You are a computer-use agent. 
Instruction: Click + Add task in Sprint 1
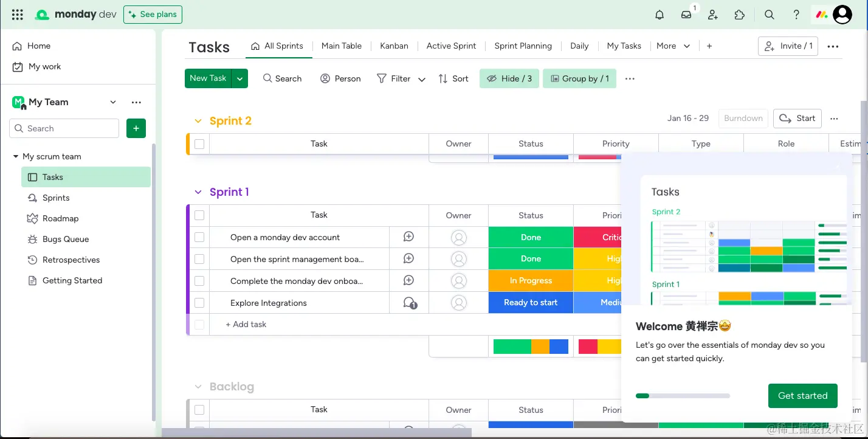pyautogui.click(x=246, y=325)
